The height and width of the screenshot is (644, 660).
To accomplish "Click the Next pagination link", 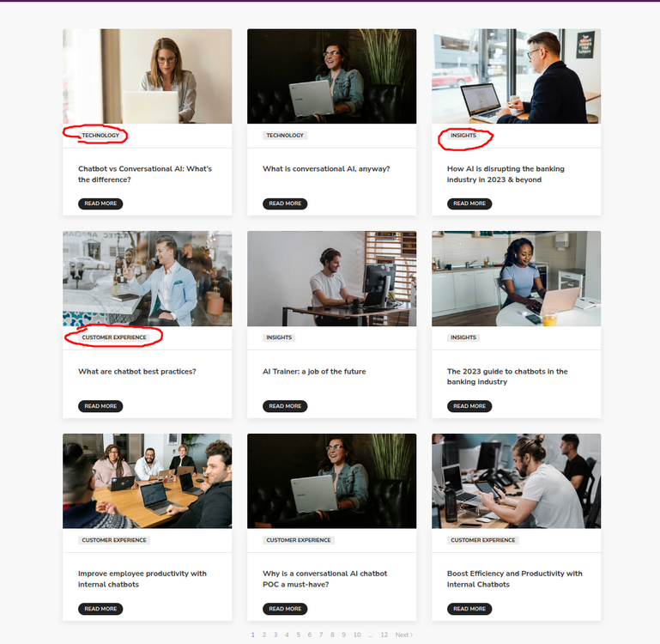I will [403, 635].
